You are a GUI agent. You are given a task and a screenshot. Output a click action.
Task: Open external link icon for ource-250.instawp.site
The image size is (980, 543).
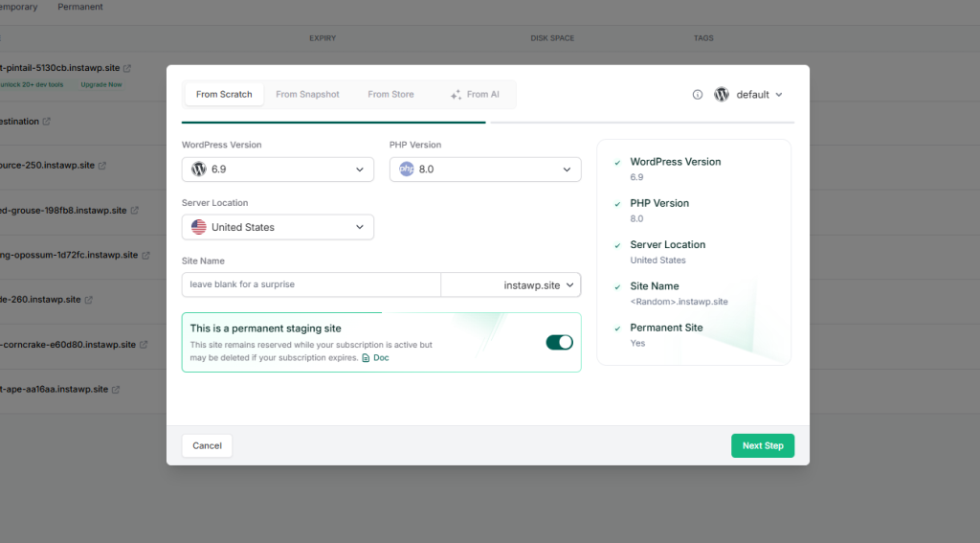pos(101,166)
